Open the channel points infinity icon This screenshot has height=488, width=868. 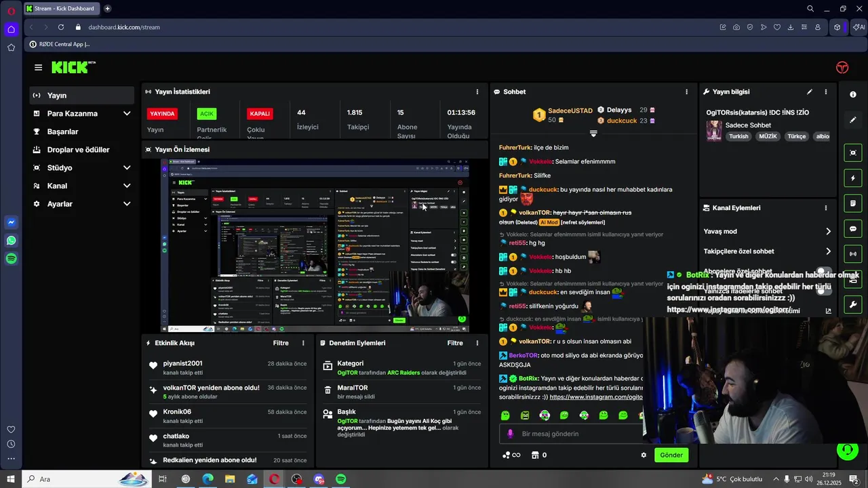pyautogui.click(x=511, y=455)
